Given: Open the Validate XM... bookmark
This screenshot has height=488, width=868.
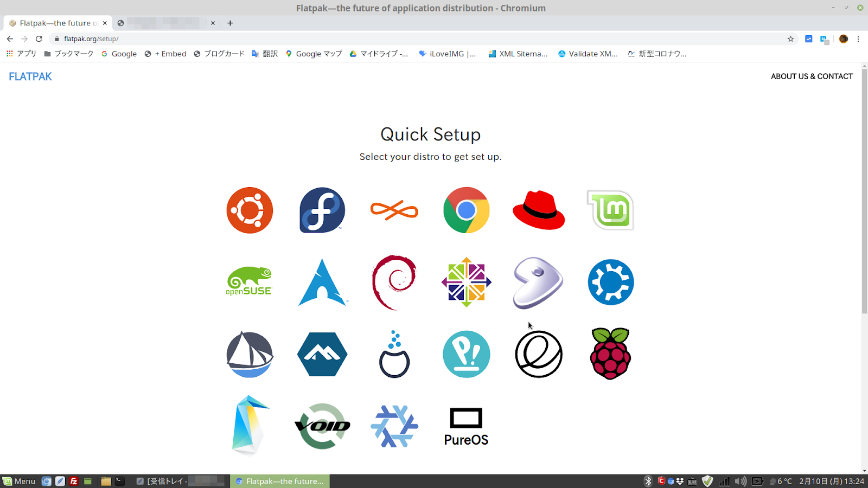Looking at the screenshot, I should (588, 54).
